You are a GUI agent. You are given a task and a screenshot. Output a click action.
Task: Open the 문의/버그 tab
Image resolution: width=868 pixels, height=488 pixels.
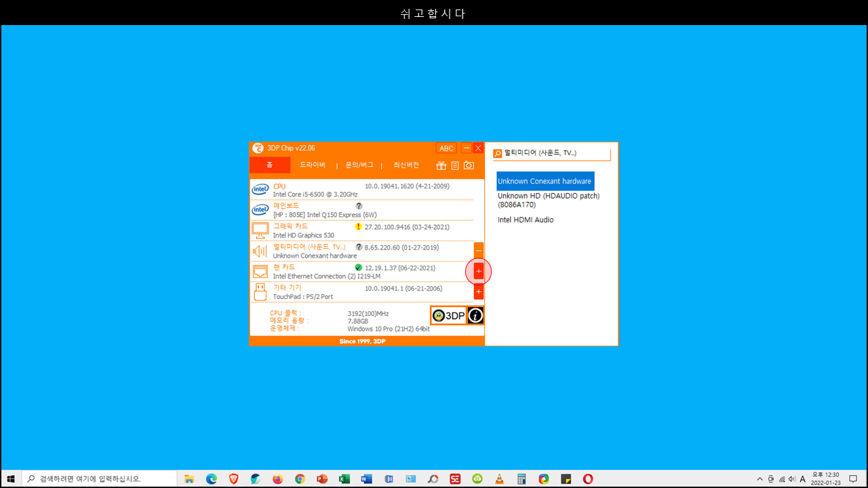(x=359, y=165)
